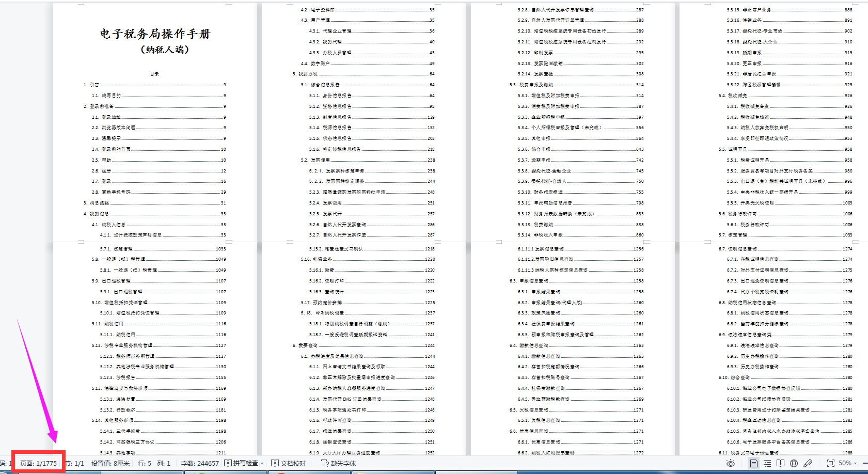Screen dimensions: 868x474
Task: Select TOC entry 4.1. 纳税人信息
Action: pos(159,225)
